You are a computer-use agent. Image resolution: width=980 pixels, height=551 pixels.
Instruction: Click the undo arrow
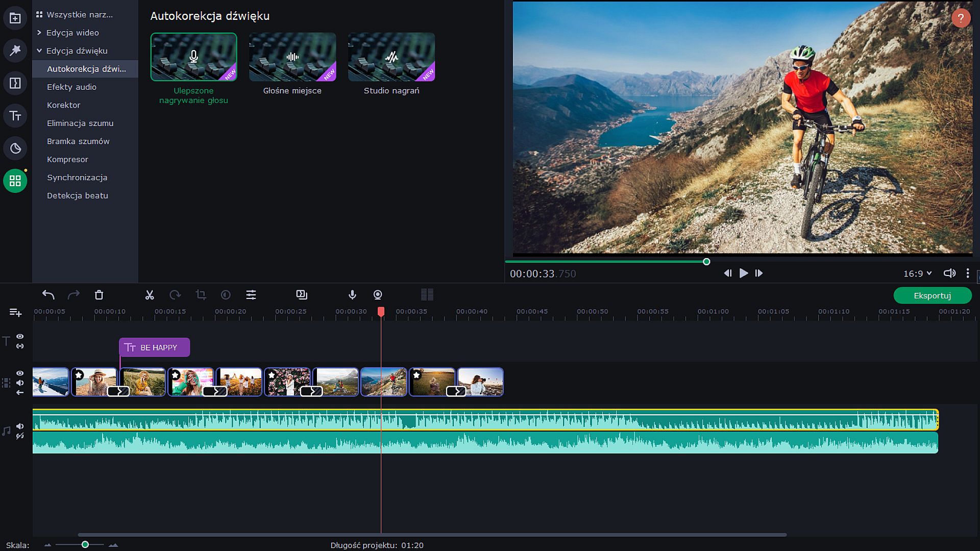48,295
